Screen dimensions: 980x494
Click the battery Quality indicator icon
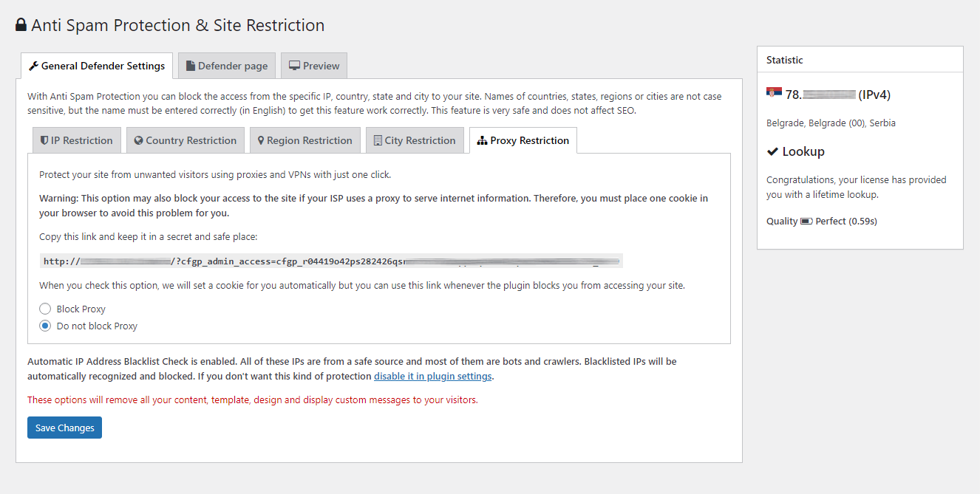click(806, 221)
